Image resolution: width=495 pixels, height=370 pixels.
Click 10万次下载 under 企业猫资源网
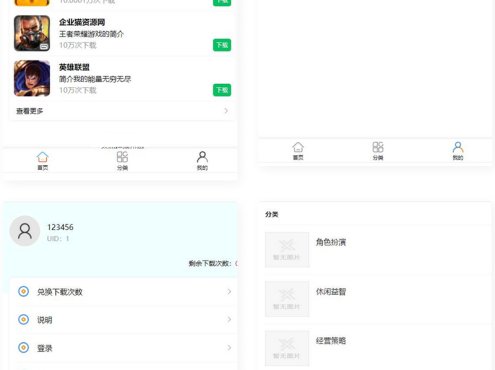coord(78,45)
